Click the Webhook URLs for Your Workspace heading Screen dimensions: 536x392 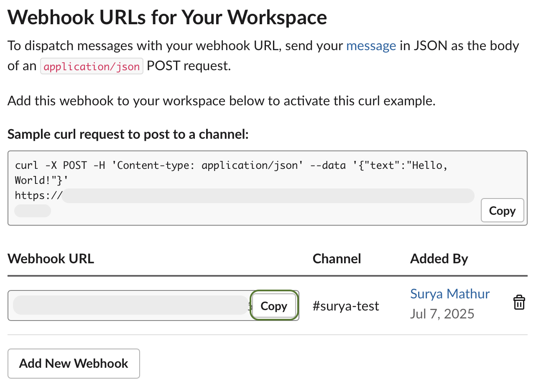[x=167, y=18]
